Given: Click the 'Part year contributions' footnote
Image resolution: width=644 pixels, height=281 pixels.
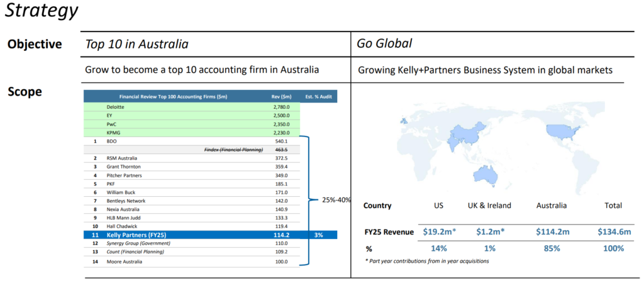Looking at the screenshot, I should click(427, 261).
